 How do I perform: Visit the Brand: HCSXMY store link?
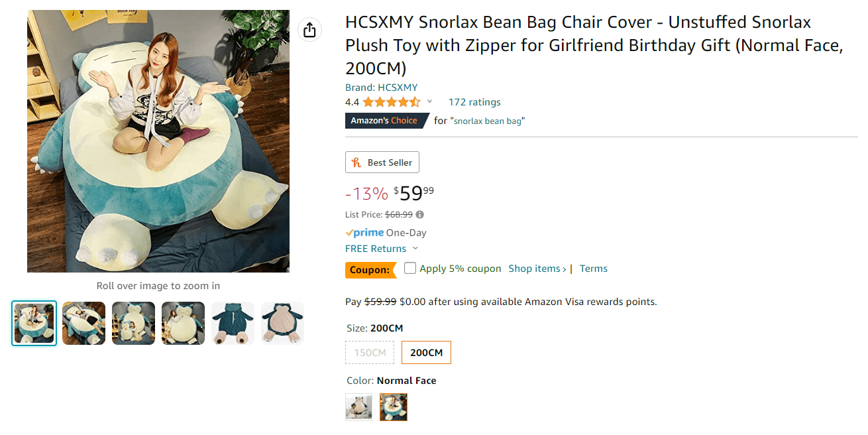coord(381,88)
